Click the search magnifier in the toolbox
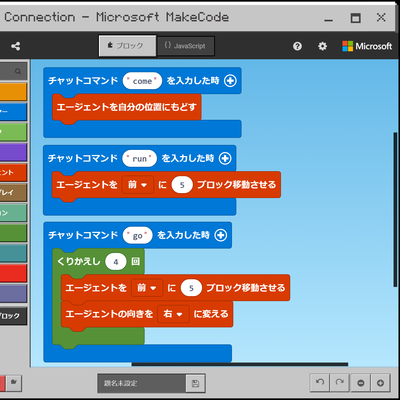Image resolution: width=400 pixels, height=400 pixels. [18, 71]
